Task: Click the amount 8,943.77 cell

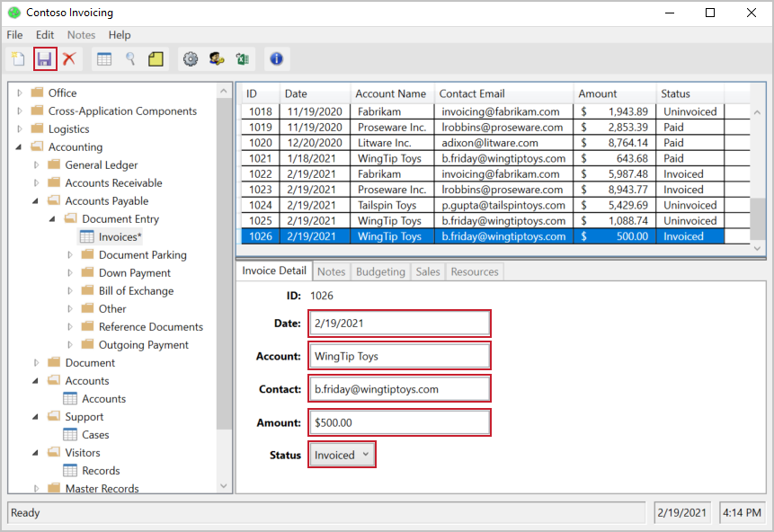Action: 615,190
